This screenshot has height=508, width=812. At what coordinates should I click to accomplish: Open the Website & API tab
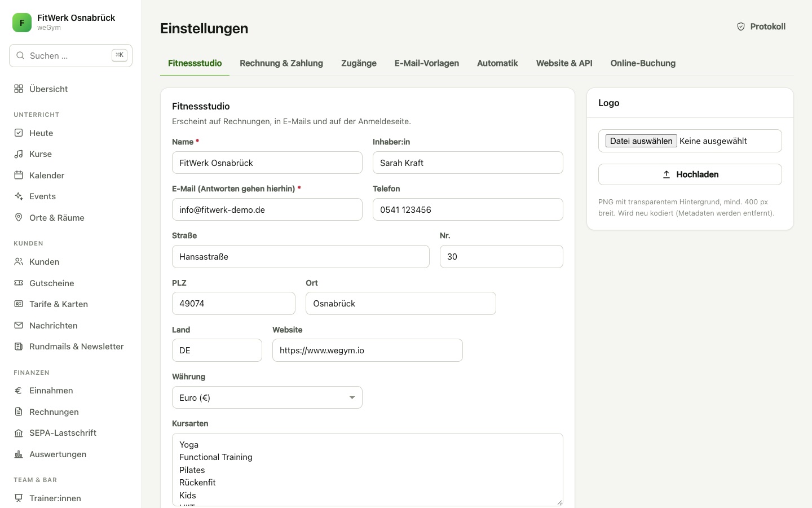pyautogui.click(x=564, y=63)
